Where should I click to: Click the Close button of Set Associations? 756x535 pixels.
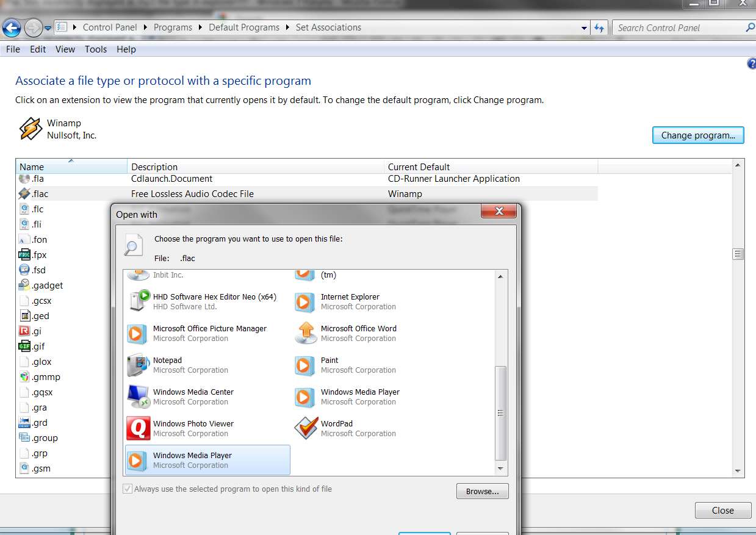722,511
